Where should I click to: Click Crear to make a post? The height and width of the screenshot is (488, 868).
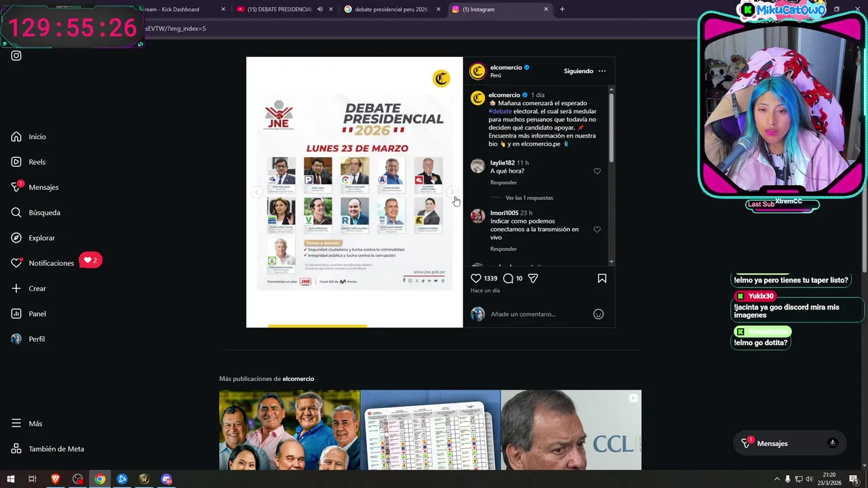pos(28,289)
